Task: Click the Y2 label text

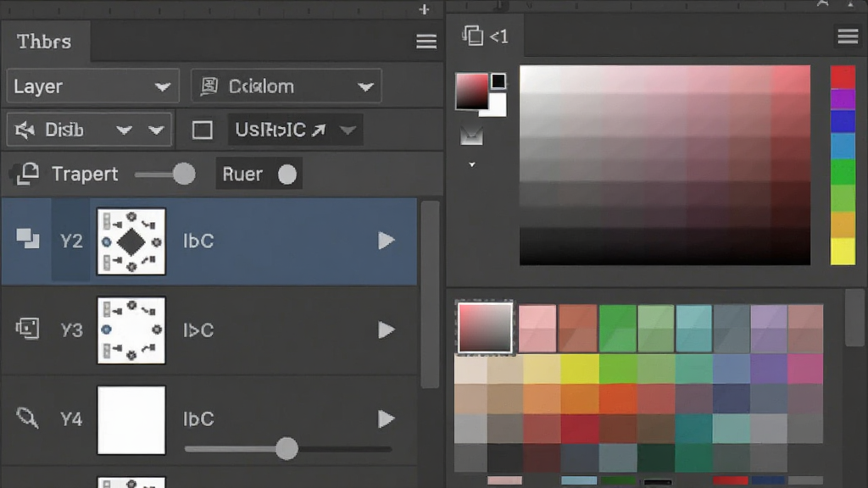Action: pyautogui.click(x=71, y=241)
